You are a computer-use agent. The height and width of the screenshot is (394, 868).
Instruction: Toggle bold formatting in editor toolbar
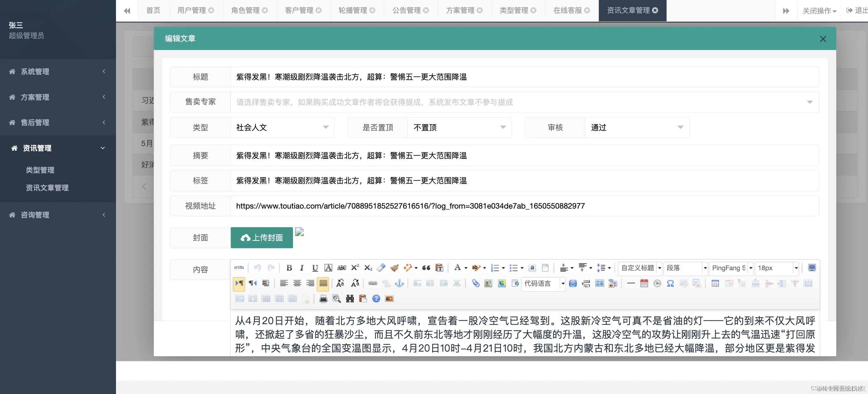tap(289, 268)
